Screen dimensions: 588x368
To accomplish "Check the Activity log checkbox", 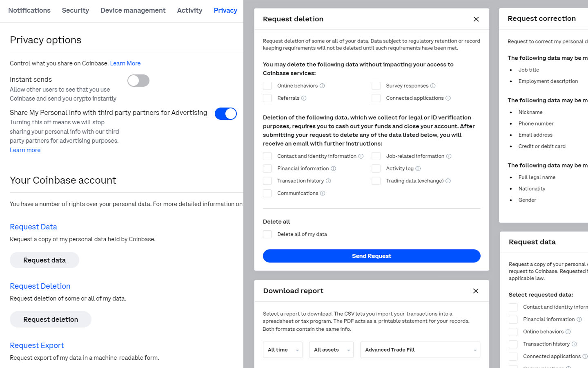I will 376,168.
